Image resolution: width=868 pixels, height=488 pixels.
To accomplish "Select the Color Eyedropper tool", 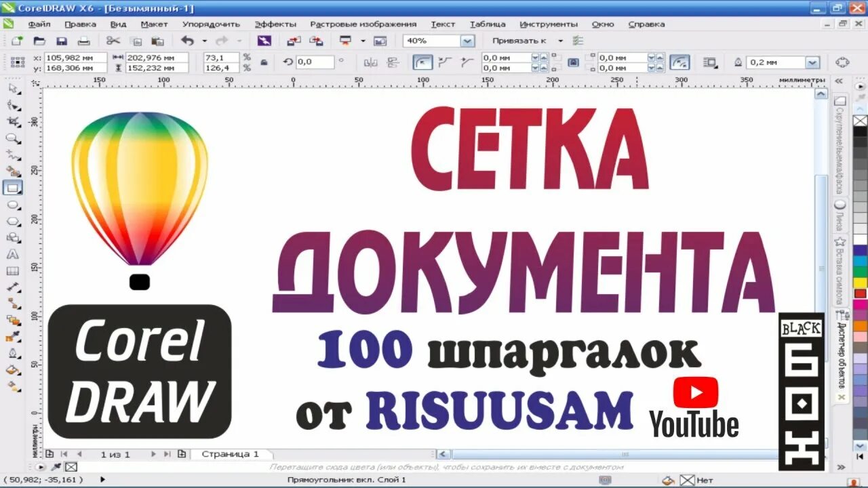I will [x=14, y=337].
